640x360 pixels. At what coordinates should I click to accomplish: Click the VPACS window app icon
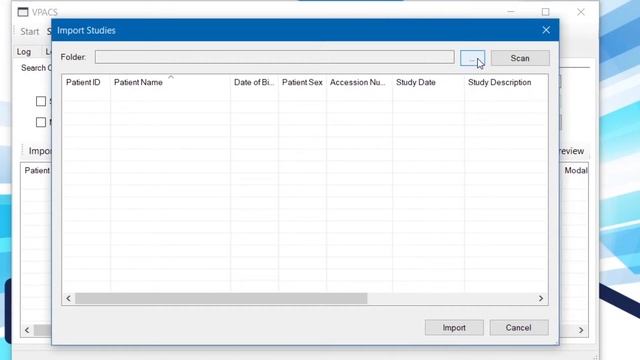coord(23,12)
